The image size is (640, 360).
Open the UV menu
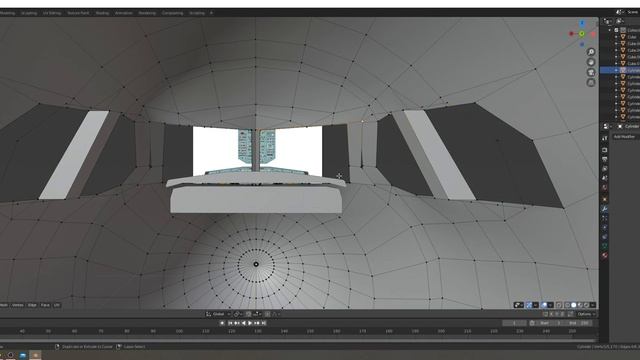click(x=57, y=305)
